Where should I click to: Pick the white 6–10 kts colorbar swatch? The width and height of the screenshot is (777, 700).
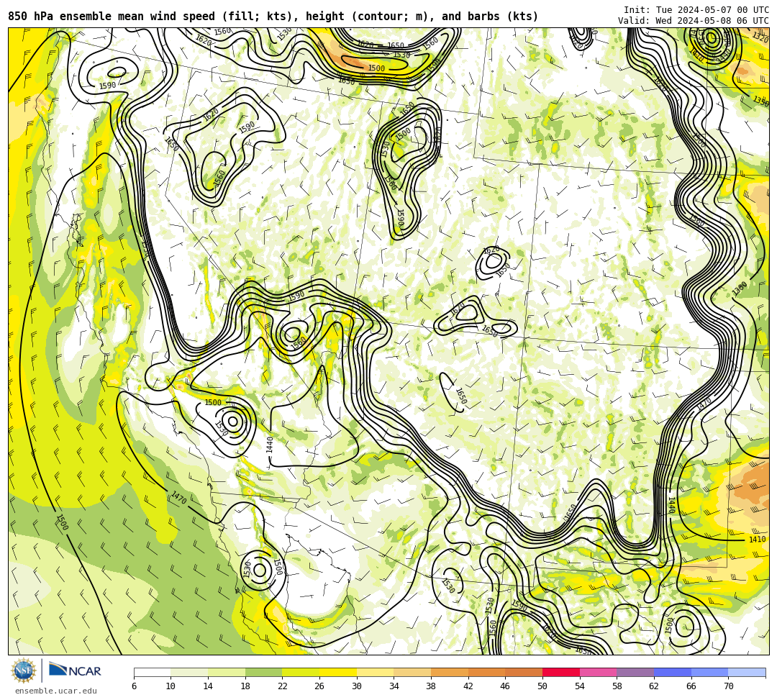[152, 672]
